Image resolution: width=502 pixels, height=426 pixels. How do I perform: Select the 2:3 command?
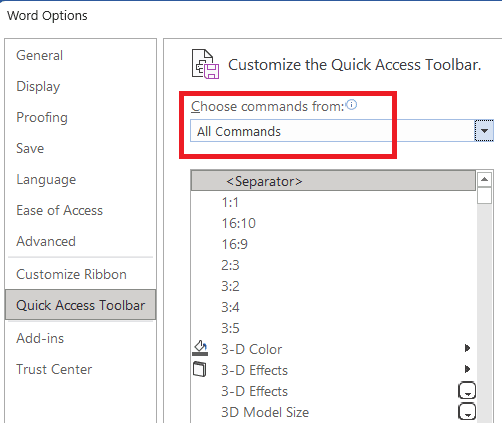pyautogui.click(x=333, y=265)
